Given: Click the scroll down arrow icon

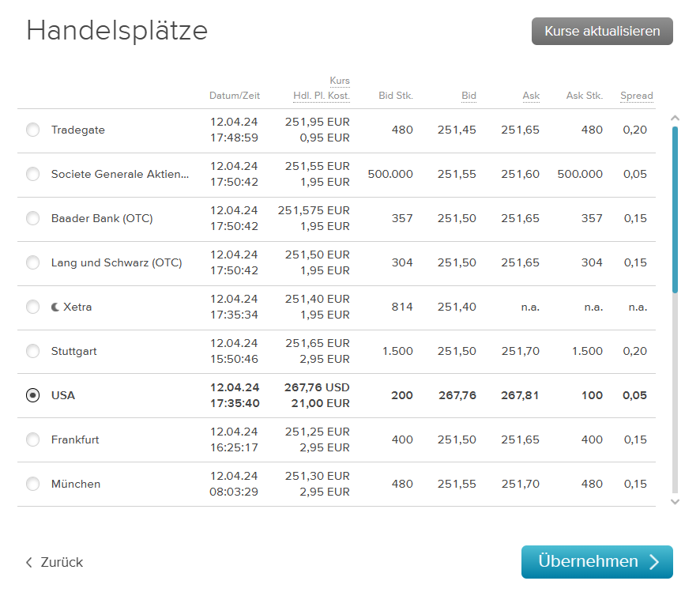Looking at the screenshot, I should click(x=675, y=502).
